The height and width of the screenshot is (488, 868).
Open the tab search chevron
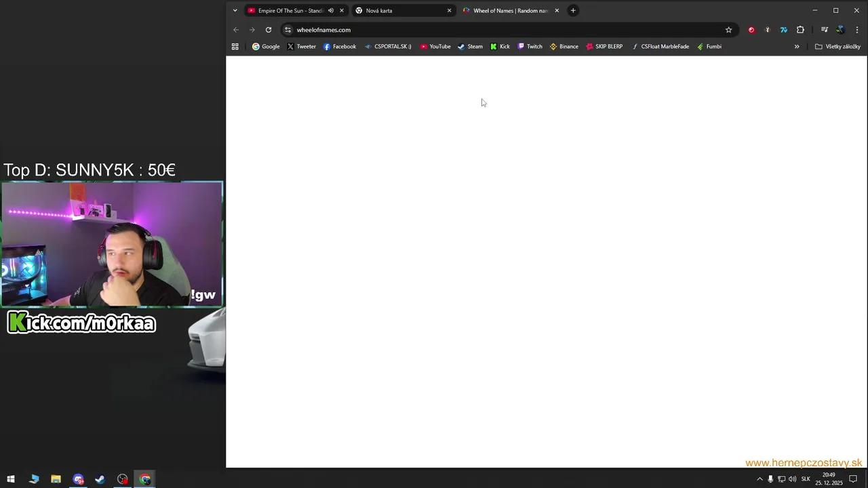coord(235,10)
